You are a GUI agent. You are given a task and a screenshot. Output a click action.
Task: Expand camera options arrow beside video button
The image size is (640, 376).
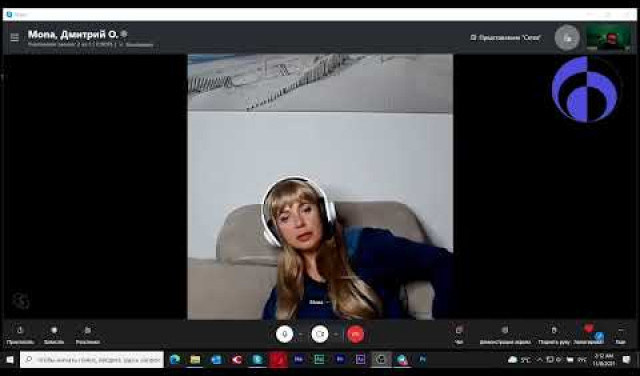click(336, 334)
